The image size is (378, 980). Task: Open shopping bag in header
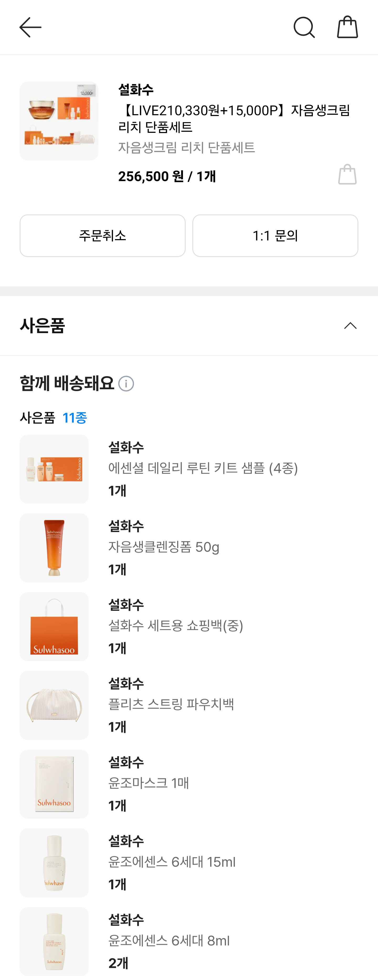[347, 27]
